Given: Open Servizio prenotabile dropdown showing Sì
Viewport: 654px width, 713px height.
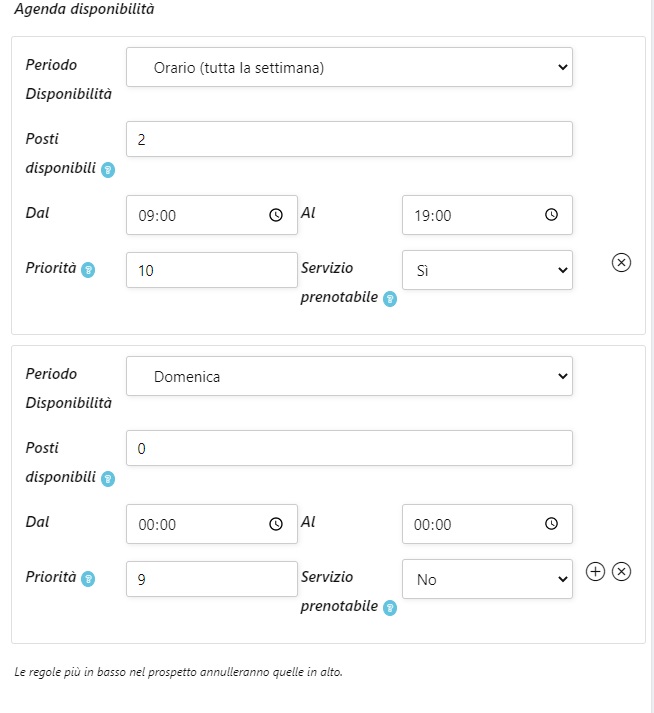Looking at the screenshot, I should pos(487,270).
